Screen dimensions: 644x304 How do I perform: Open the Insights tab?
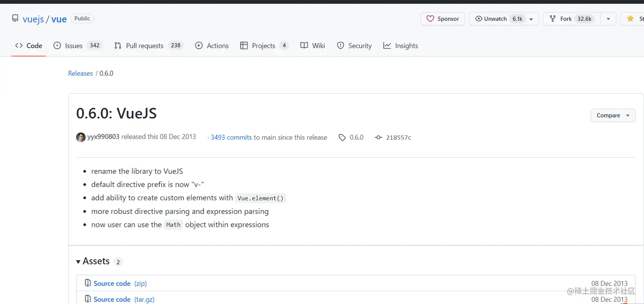coord(400,46)
